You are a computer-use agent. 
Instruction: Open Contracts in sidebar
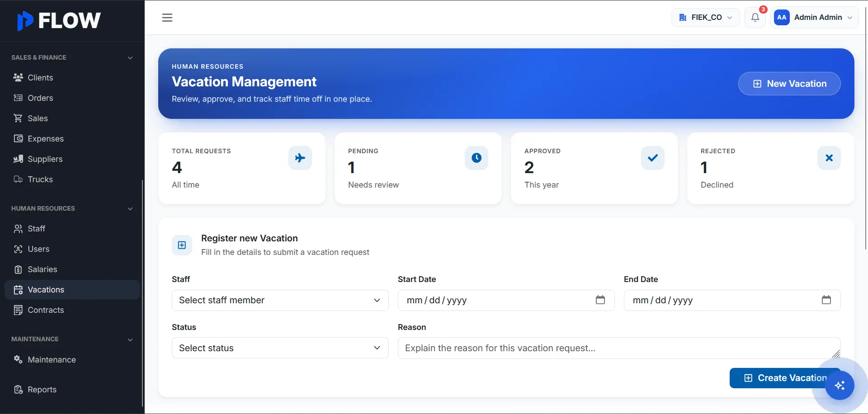(x=72, y=310)
